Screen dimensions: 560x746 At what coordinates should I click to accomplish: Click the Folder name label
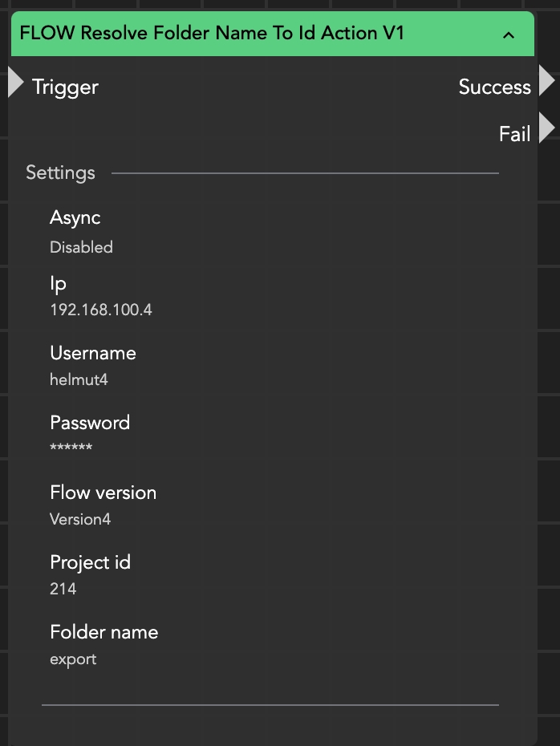pos(103,632)
